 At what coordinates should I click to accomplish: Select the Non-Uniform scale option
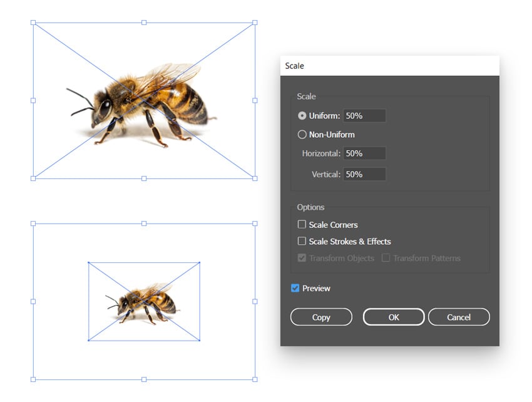302,135
